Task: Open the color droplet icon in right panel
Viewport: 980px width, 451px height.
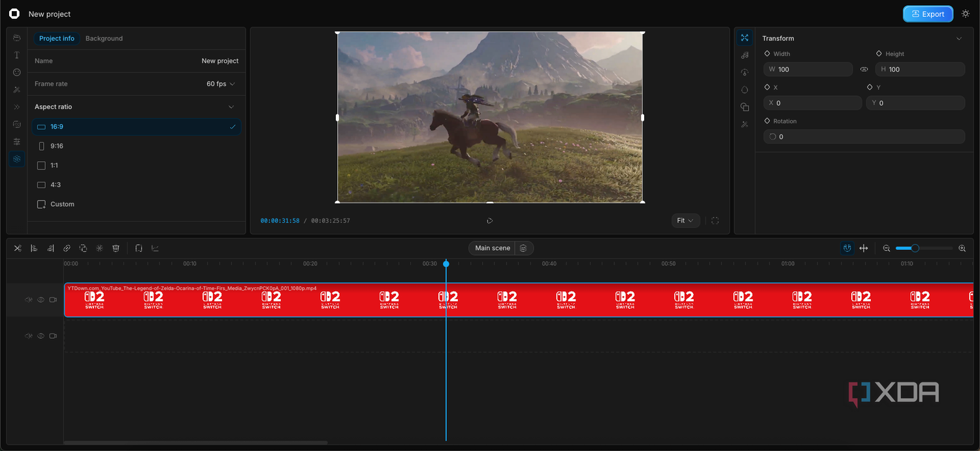Action: coord(744,89)
